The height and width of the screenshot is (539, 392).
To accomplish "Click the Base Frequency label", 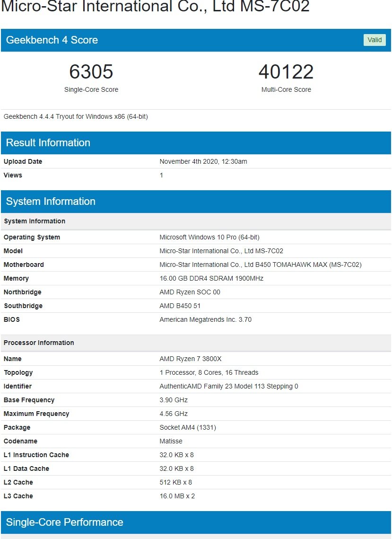I will 29,400.
